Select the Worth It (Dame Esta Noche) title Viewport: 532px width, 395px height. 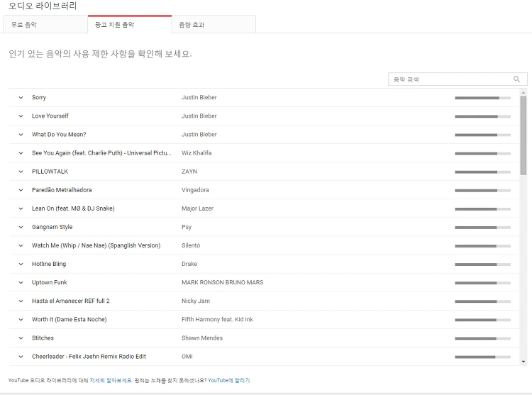click(x=70, y=319)
